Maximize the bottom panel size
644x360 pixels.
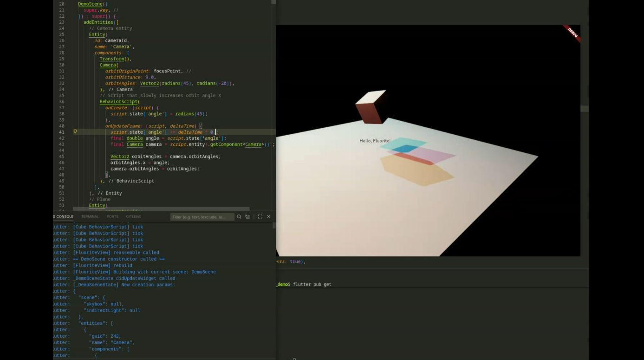[x=260, y=217]
